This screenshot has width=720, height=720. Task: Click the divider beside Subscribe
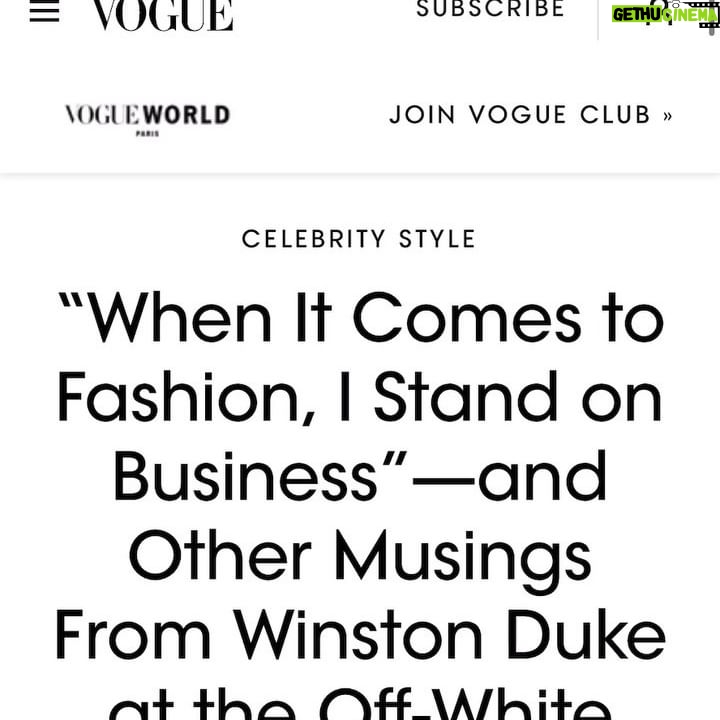pyautogui.click(x=598, y=20)
